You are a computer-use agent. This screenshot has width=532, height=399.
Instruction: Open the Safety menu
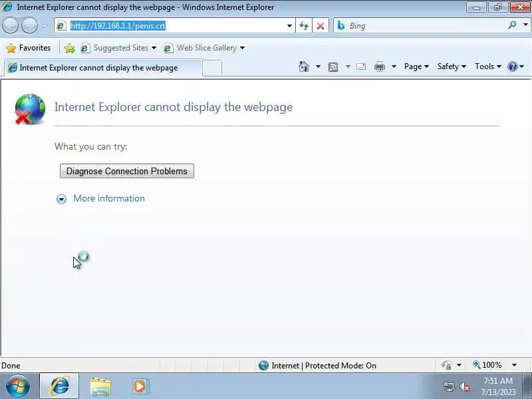coord(452,66)
